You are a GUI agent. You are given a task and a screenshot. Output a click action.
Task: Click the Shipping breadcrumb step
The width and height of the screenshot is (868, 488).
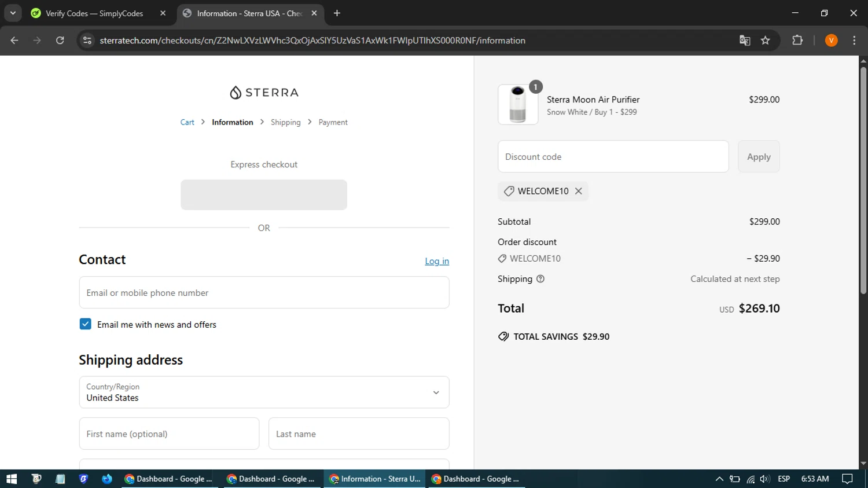(286, 122)
